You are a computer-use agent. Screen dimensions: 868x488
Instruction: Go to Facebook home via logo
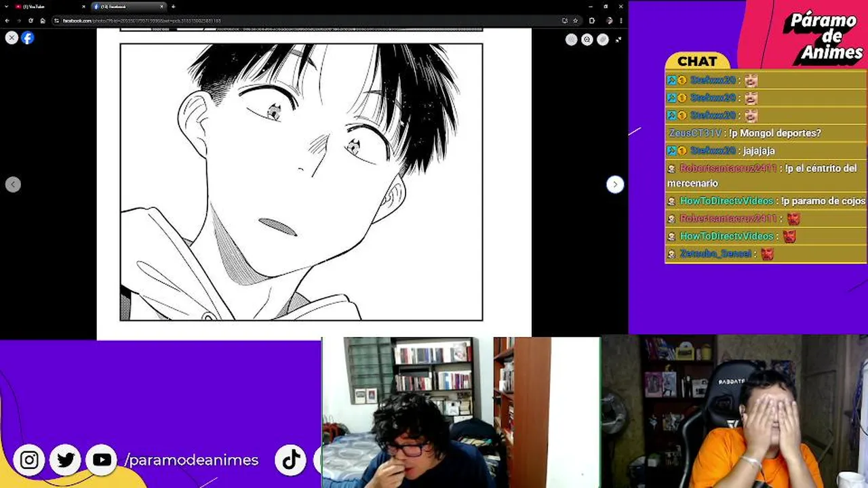pyautogui.click(x=28, y=38)
